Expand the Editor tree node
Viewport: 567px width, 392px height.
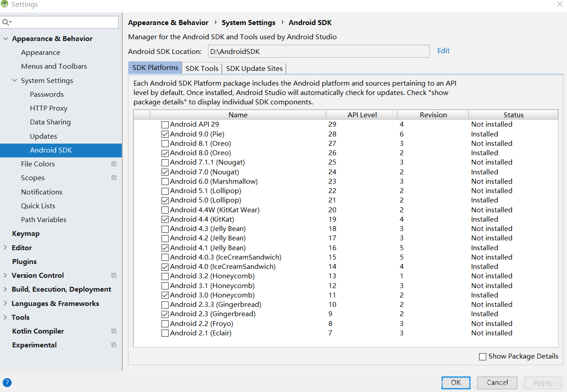(x=5, y=248)
